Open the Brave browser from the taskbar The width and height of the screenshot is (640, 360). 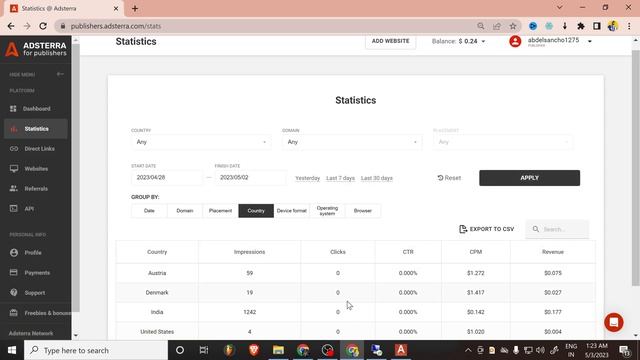click(254, 350)
